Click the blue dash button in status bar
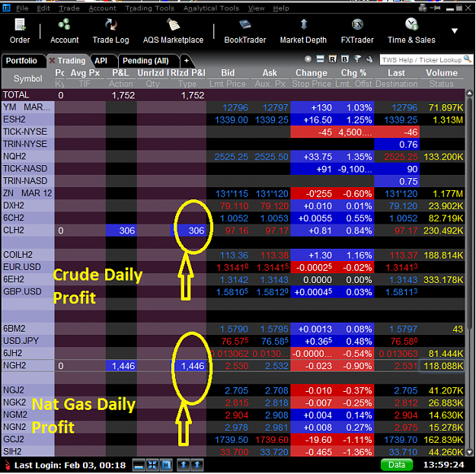Image resolution: width=476 pixels, height=474 pixels. click(x=139, y=465)
